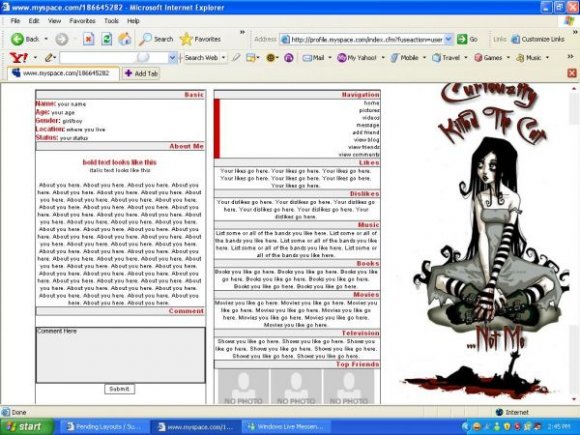Open Yahoo Mail from toolbar

pyautogui.click(x=313, y=57)
